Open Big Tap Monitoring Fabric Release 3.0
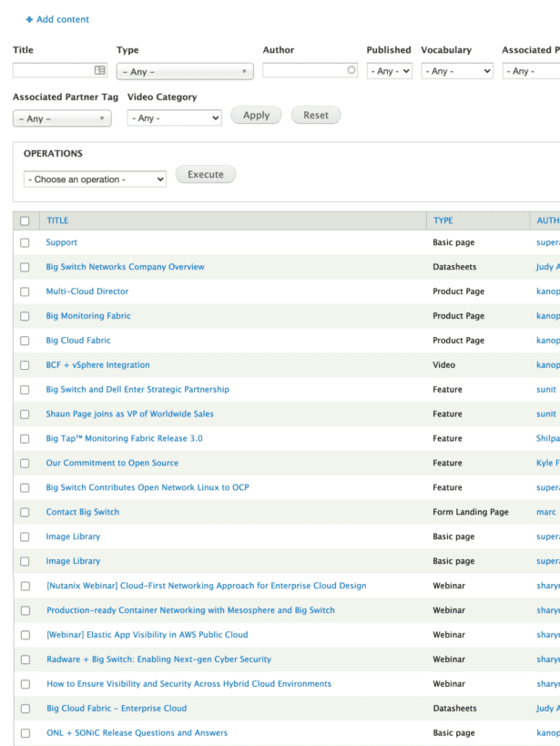Image resolution: width=560 pixels, height=746 pixels. pos(124,438)
